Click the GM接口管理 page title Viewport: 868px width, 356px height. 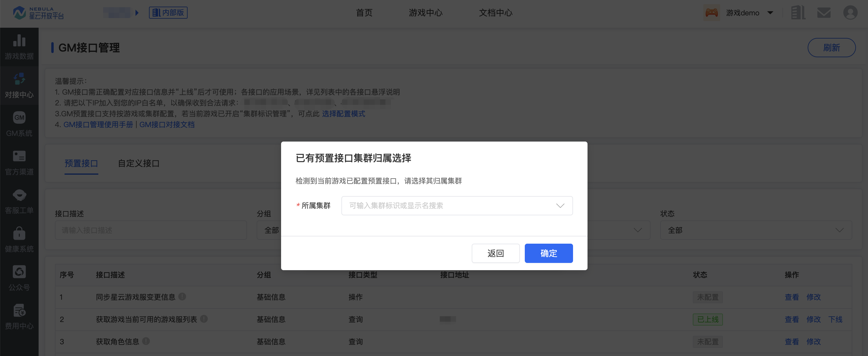89,48
